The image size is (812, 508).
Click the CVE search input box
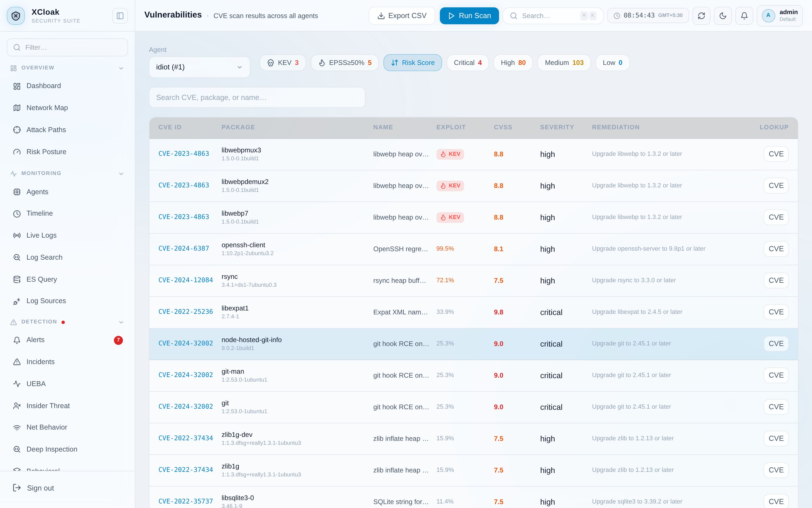pos(257,97)
